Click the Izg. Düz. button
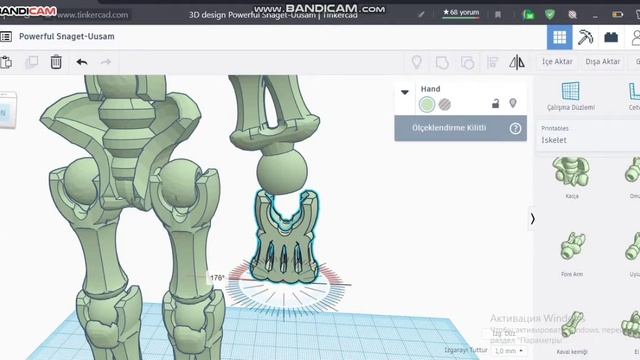Screen dimensions: 640x360 point(504,334)
